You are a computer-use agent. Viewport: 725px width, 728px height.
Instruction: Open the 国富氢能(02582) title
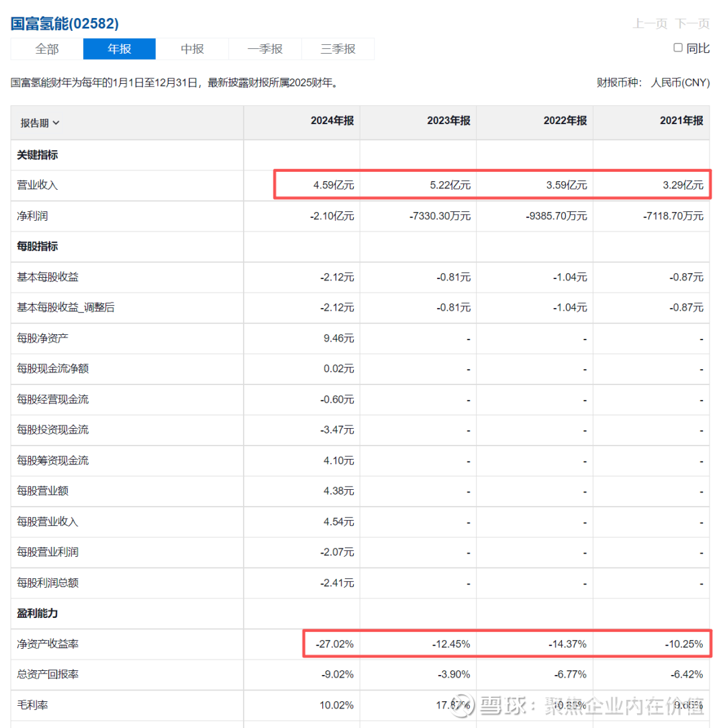[x=64, y=23]
